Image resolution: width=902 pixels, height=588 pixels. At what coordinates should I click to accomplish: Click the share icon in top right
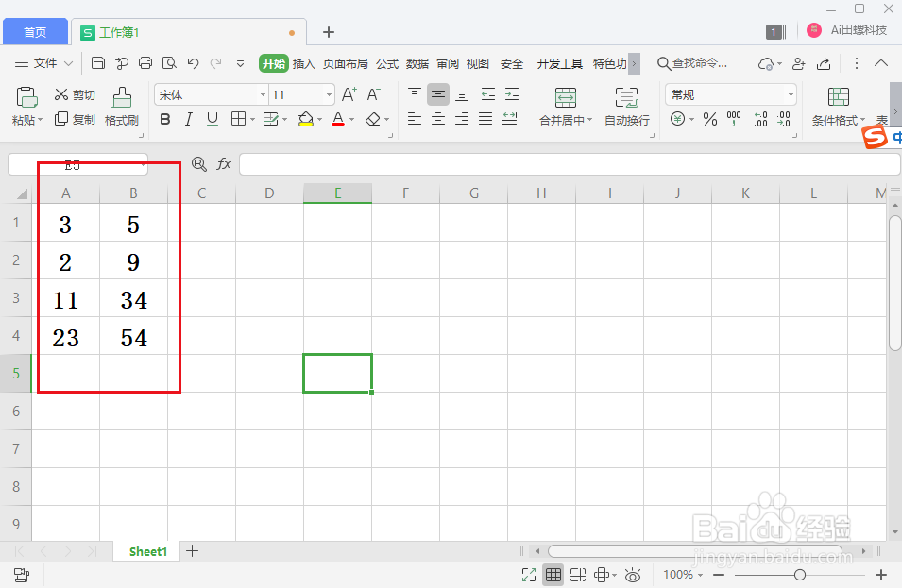tap(824, 63)
